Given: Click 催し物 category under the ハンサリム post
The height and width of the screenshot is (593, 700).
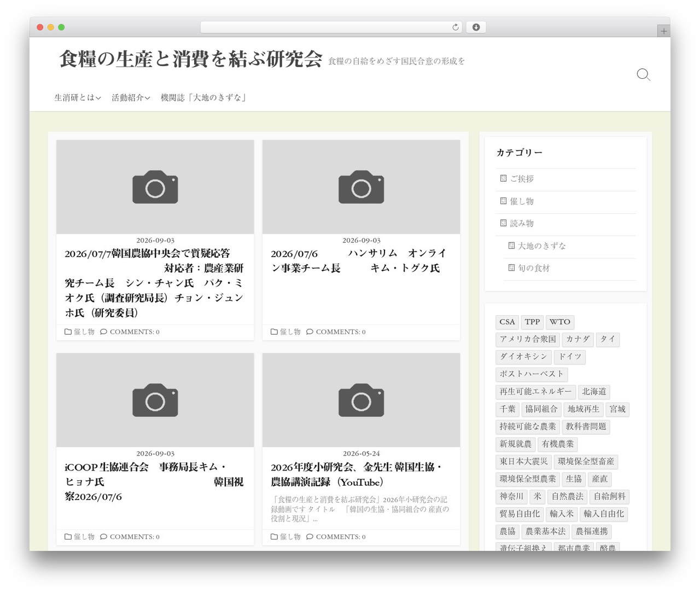Looking at the screenshot, I should (x=290, y=332).
